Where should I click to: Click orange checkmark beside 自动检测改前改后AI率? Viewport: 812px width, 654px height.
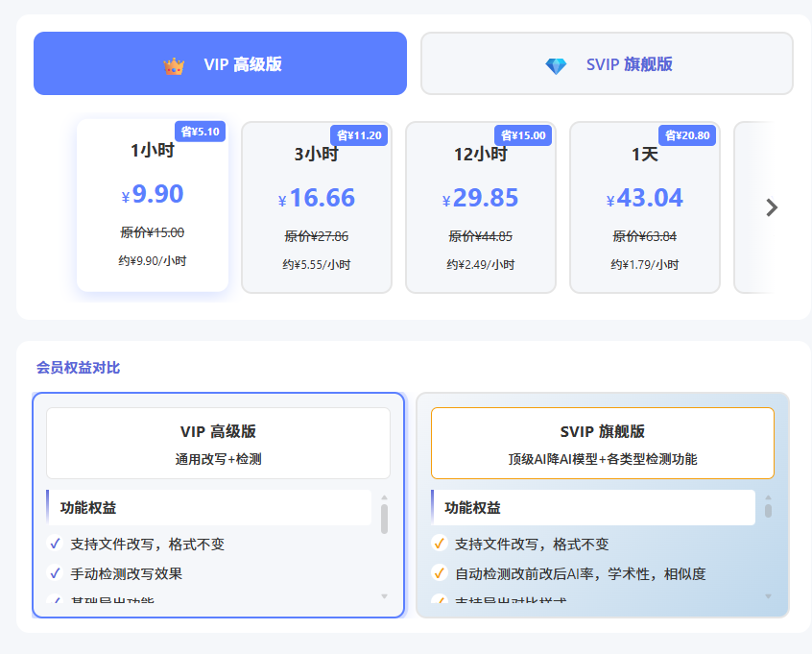coord(440,573)
